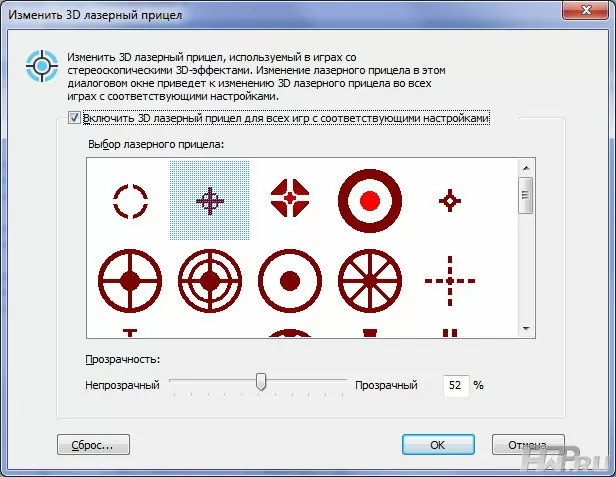Select the small diamond crosshair
This screenshot has height=477, width=616.
pyautogui.click(x=450, y=201)
